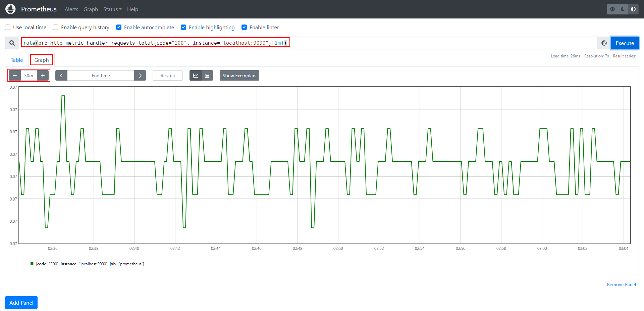Image resolution: width=644 pixels, height=311 pixels.
Task: Click Show Exemplars button
Action: 239,76
